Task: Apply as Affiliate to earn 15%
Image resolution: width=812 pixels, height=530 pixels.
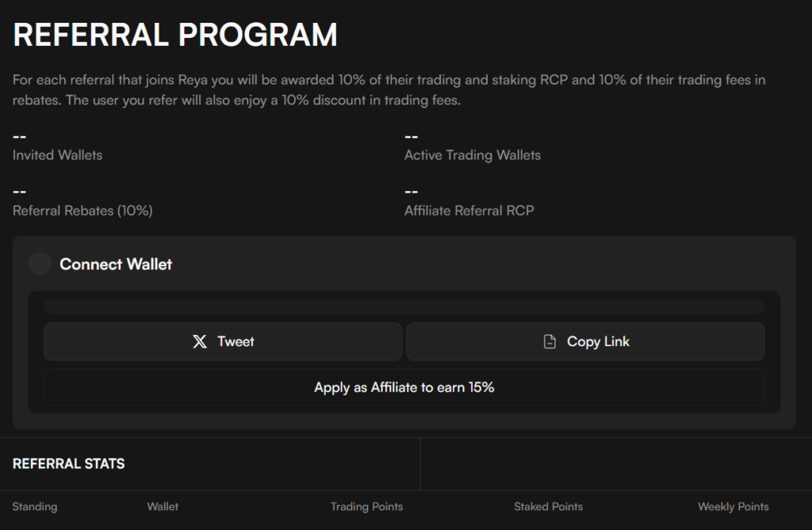Action: pyautogui.click(x=404, y=387)
